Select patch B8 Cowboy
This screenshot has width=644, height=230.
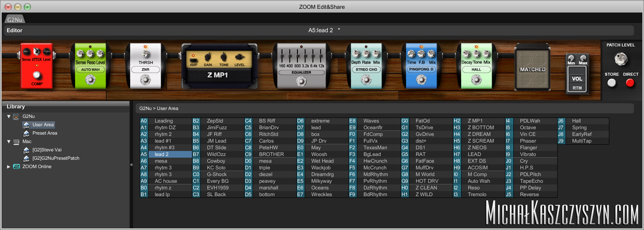218,161
